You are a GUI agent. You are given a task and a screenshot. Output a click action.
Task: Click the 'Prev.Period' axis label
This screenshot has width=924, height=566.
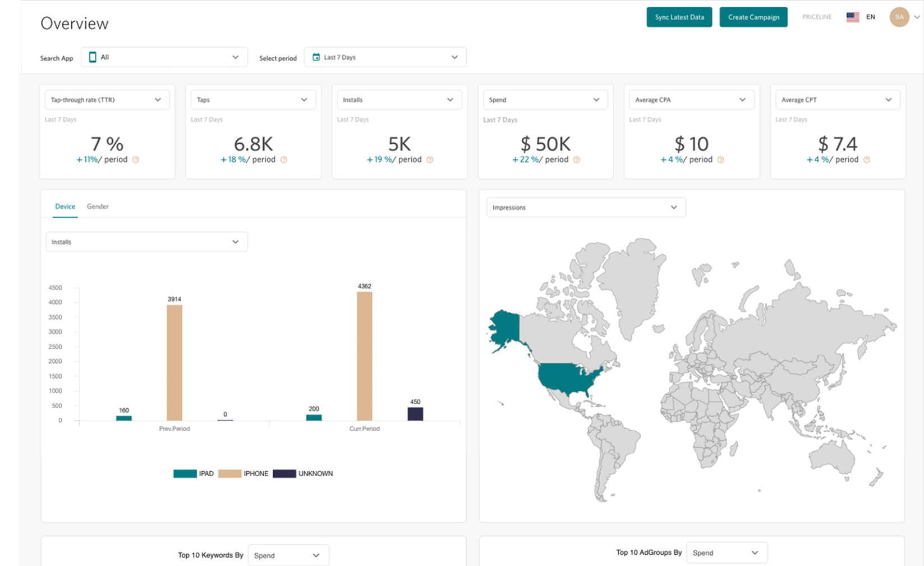point(174,429)
